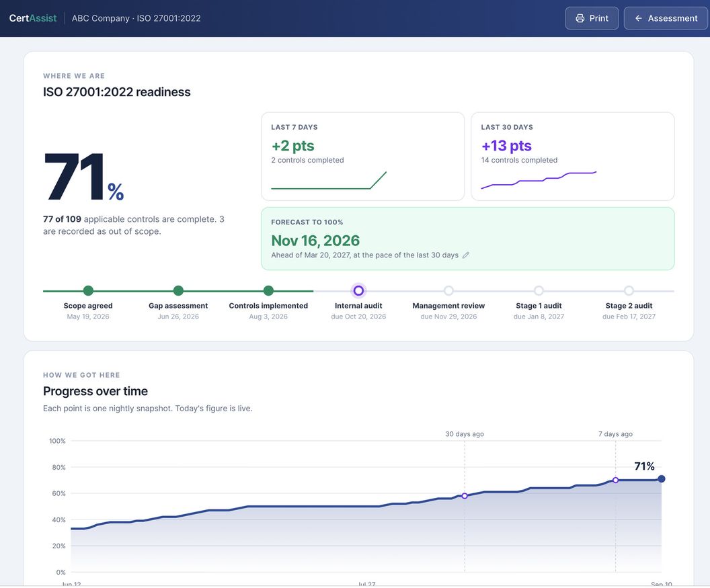Select the Gap assessment milestone dot

178,290
